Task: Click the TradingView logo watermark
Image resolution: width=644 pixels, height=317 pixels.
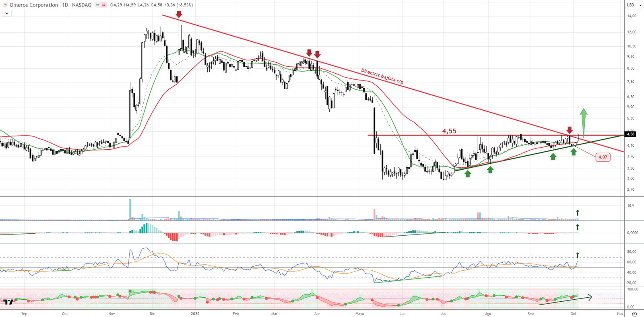Action: 9,302
